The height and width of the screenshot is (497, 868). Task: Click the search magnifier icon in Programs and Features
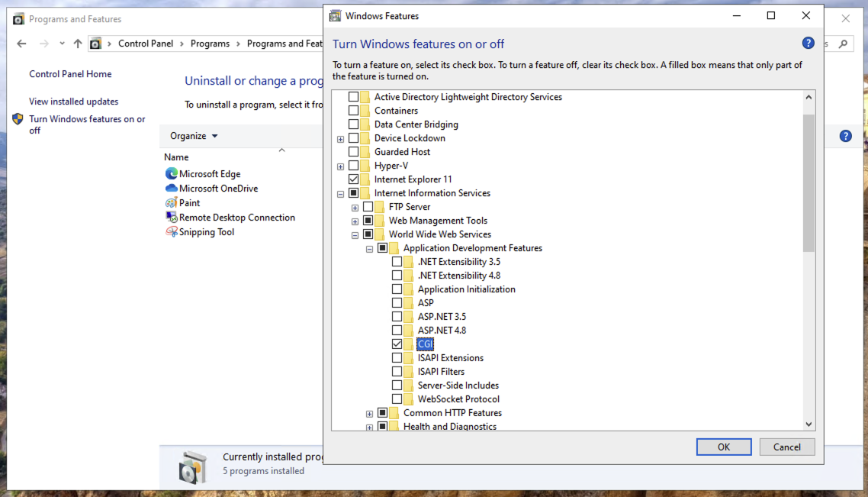pyautogui.click(x=843, y=44)
